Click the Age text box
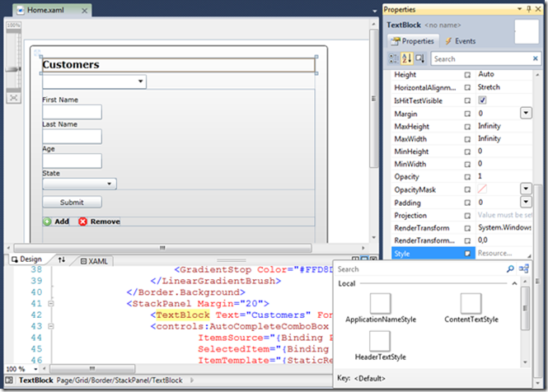Image resolution: width=548 pixels, height=392 pixels. (x=72, y=161)
